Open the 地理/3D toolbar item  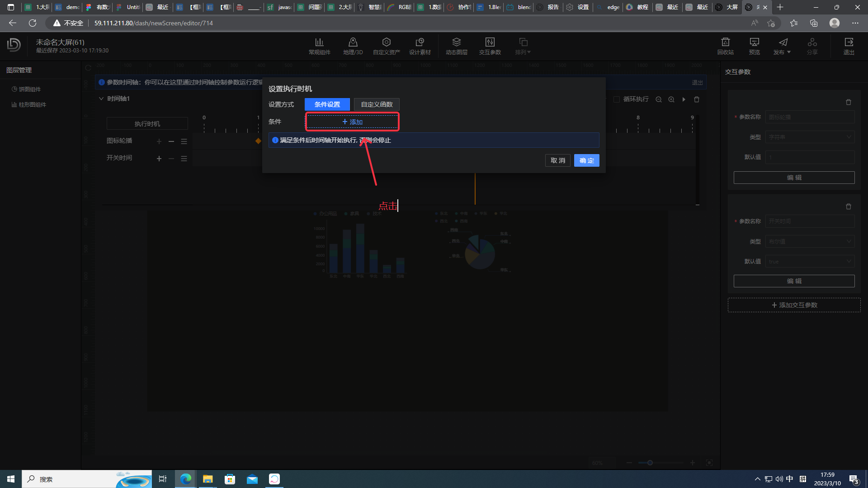pos(353,46)
